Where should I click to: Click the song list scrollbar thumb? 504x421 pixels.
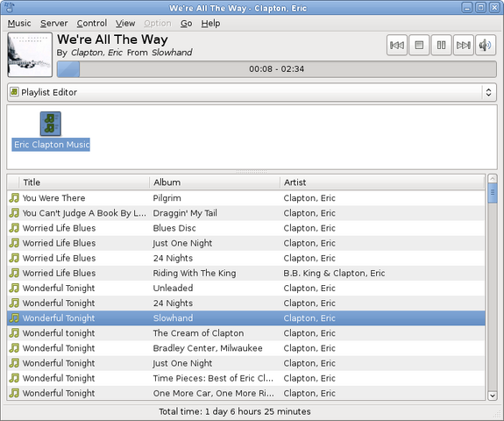(x=492, y=193)
